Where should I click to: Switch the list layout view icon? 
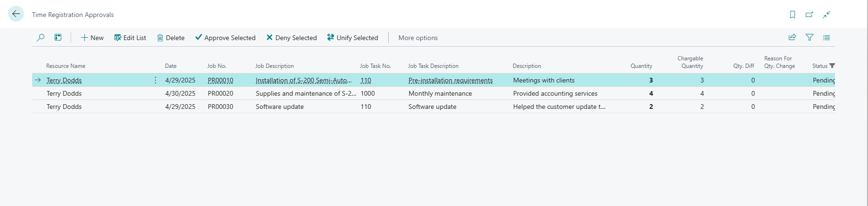pos(827,38)
